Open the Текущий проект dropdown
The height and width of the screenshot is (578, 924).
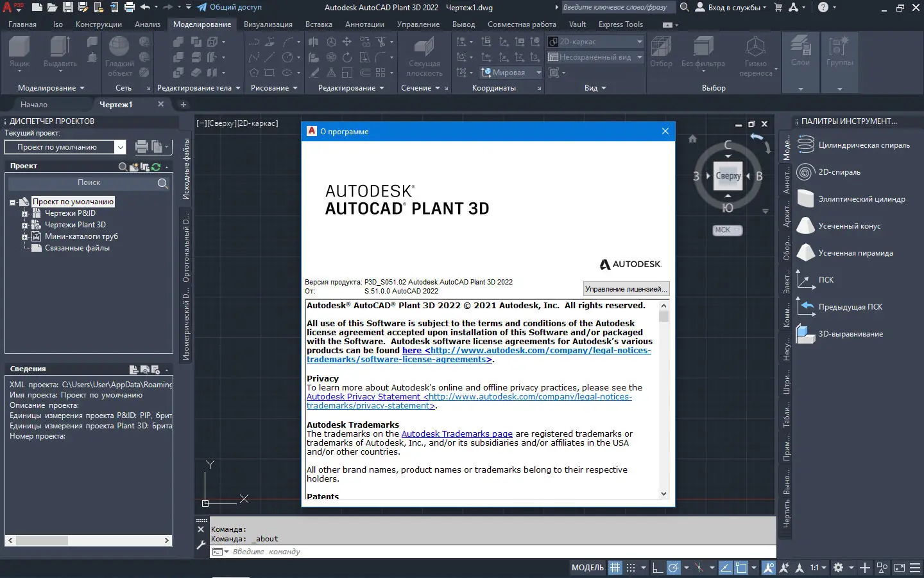120,147
